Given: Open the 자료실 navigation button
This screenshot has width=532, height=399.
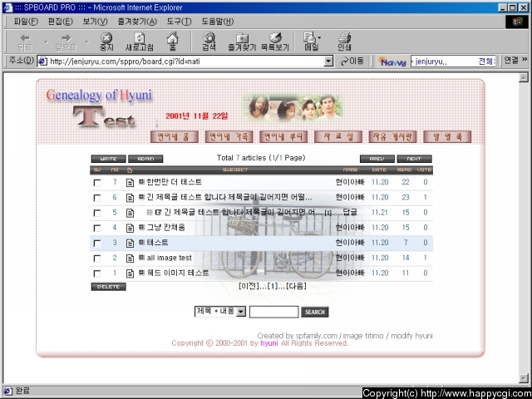Looking at the screenshot, I should [338, 136].
